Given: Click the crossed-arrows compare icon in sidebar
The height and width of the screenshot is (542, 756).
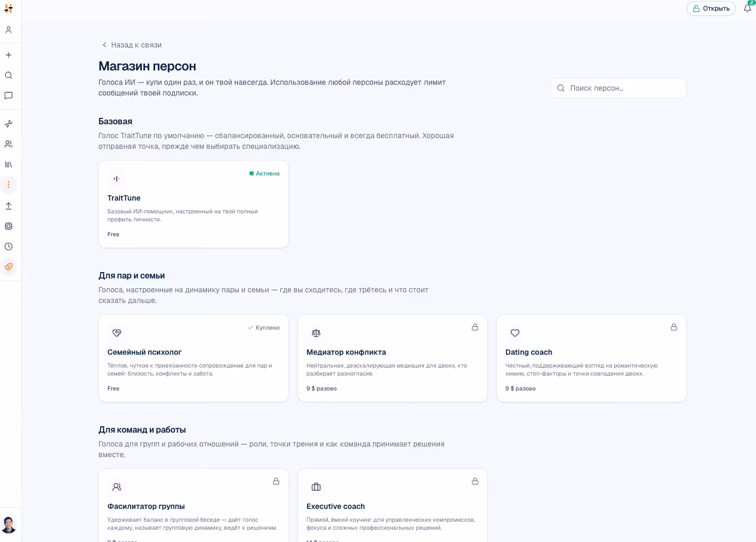Looking at the screenshot, I should coord(9,124).
